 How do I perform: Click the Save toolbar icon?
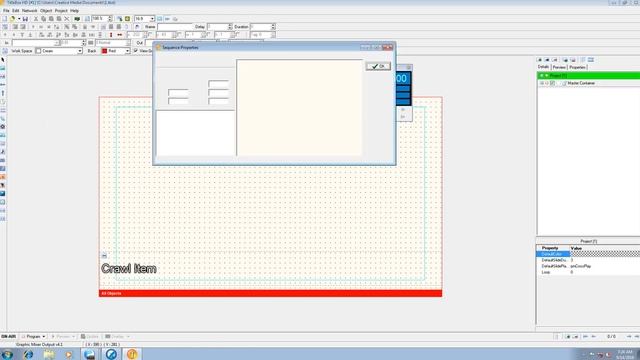pyautogui.click(x=25, y=19)
